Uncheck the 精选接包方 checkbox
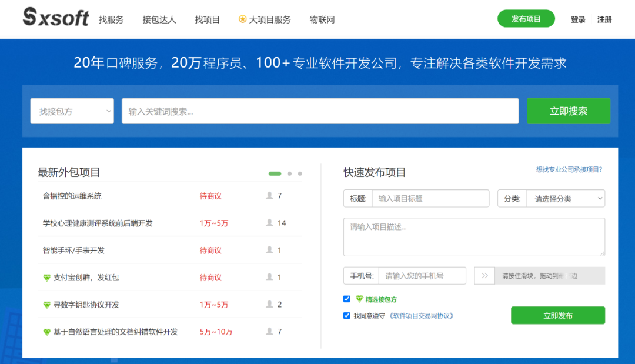Image resolution: width=635 pixels, height=364 pixels. pyautogui.click(x=347, y=299)
